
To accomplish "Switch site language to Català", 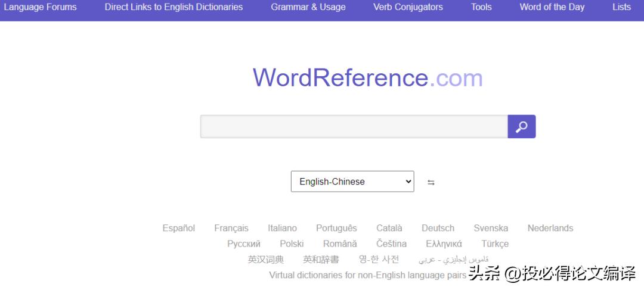I will tap(389, 228).
